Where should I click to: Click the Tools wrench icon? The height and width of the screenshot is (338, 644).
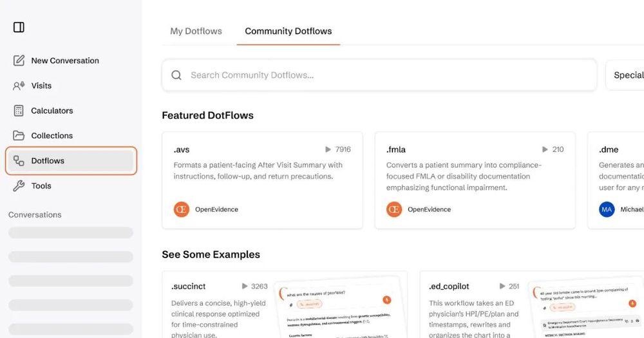tap(19, 186)
